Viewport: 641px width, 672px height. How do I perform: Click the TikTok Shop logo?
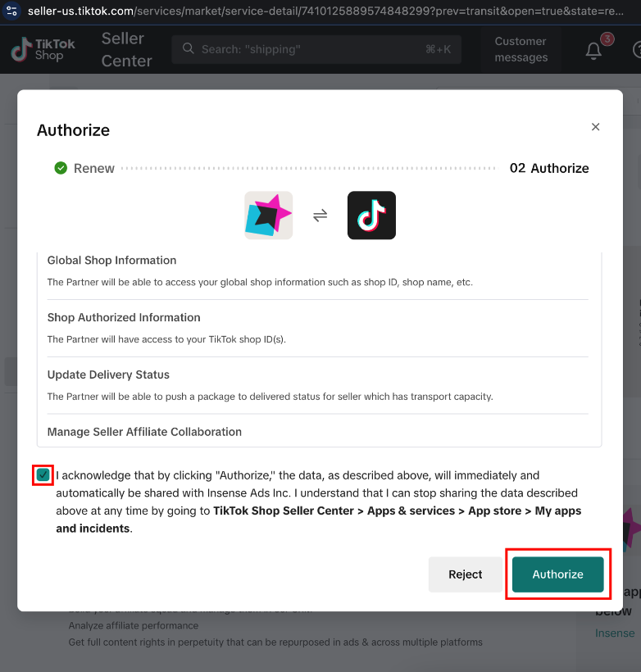[x=43, y=49]
